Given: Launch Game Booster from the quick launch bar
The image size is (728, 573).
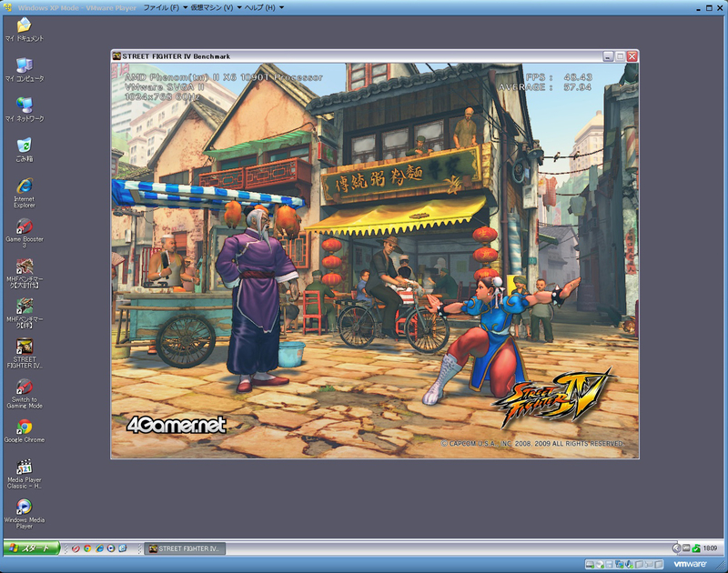Looking at the screenshot, I should pos(76,548).
